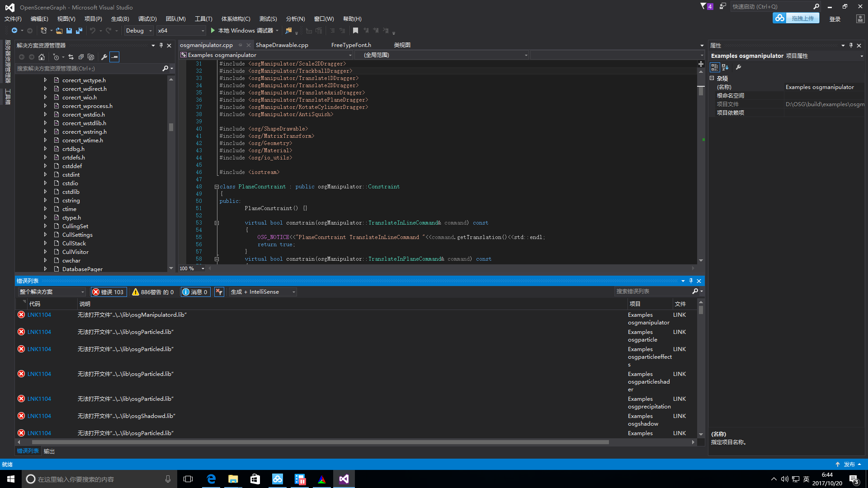The width and height of the screenshot is (868, 488).
Task: Expand the CullingSet tree node
Action: pos(45,226)
